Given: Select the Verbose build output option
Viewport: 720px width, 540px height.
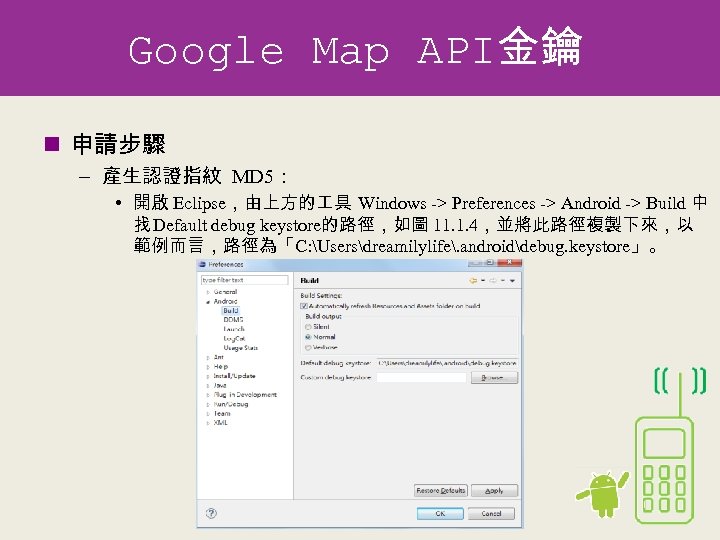Looking at the screenshot, I should pyautogui.click(x=308, y=348).
